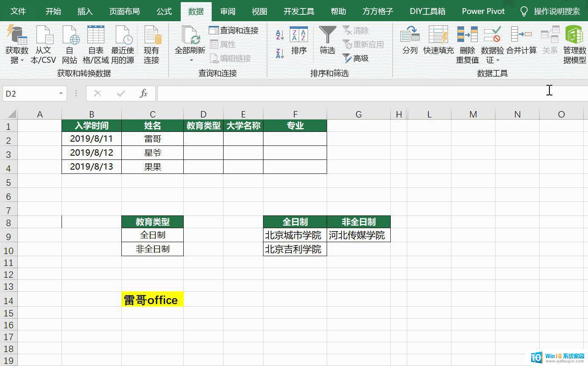Click 删除重复值 (Remove Duplicates)
Viewport: 588px width, 366px height.
468,45
